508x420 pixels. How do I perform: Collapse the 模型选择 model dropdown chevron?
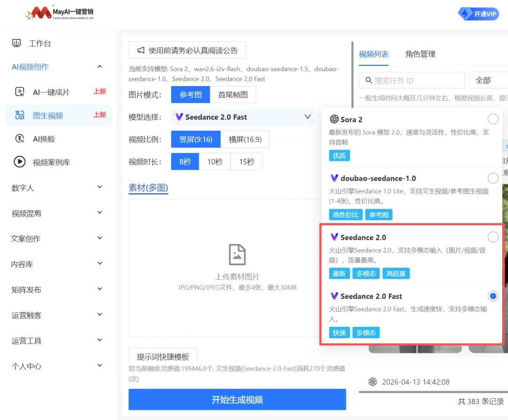point(308,117)
